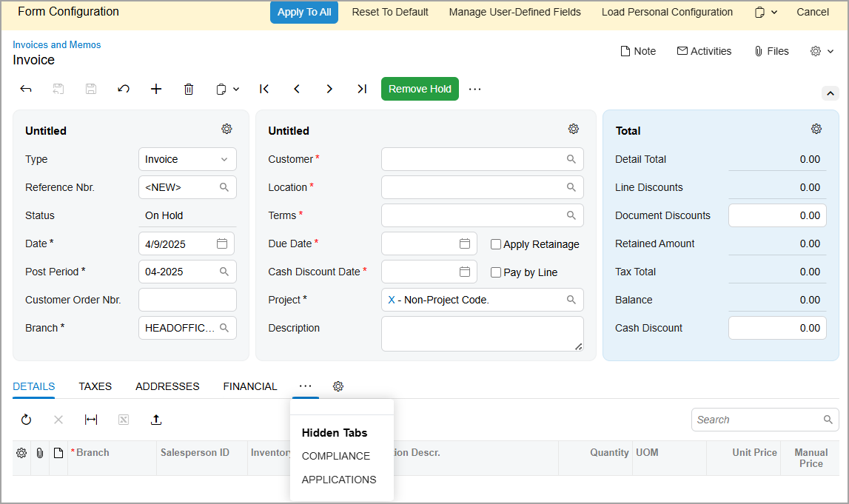Open the Type dropdown showing Invoice
Screen dimensions: 849x504
coord(187,159)
